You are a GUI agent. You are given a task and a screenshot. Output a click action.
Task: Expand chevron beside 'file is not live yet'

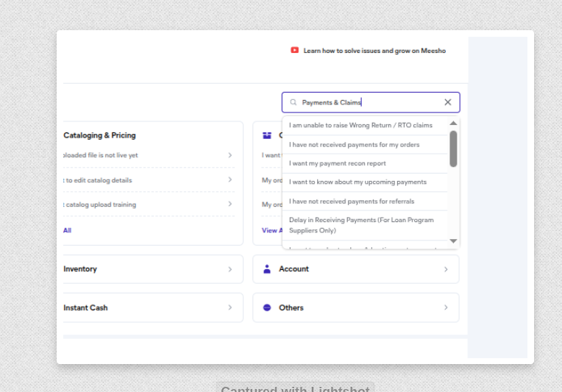pyautogui.click(x=230, y=155)
